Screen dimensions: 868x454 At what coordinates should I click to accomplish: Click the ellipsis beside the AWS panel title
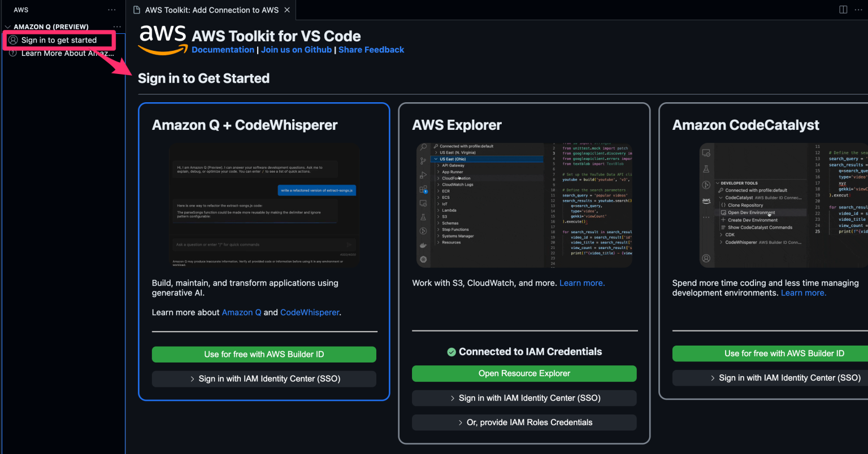click(x=111, y=9)
